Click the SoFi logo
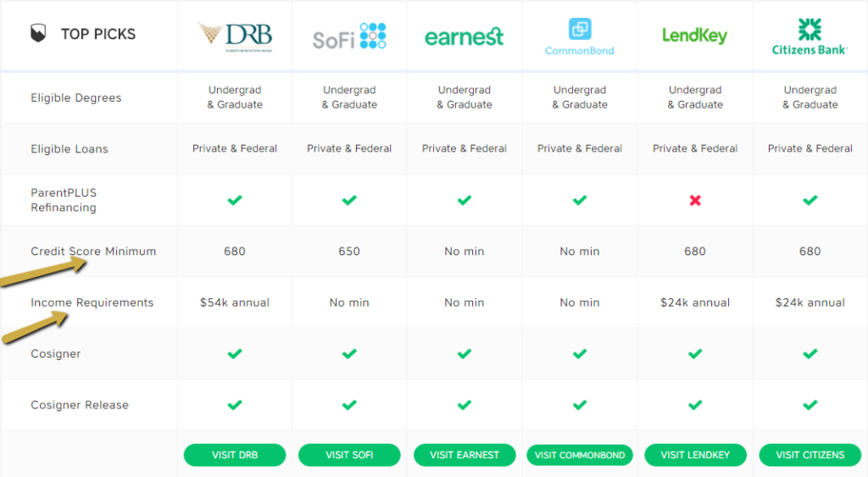868x477 pixels. pyautogui.click(x=349, y=36)
